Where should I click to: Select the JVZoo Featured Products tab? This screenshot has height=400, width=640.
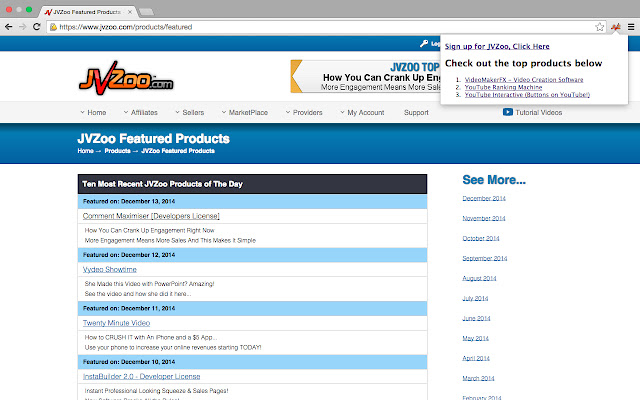click(x=87, y=12)
